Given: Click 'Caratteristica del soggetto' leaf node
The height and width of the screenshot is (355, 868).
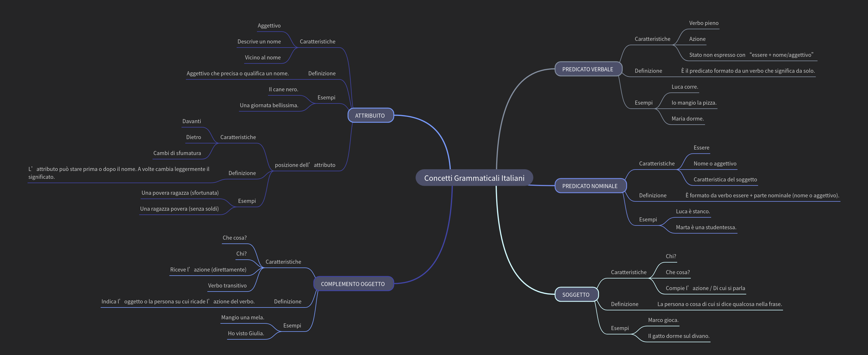Looking at the screenshot, I should [725, 179].
